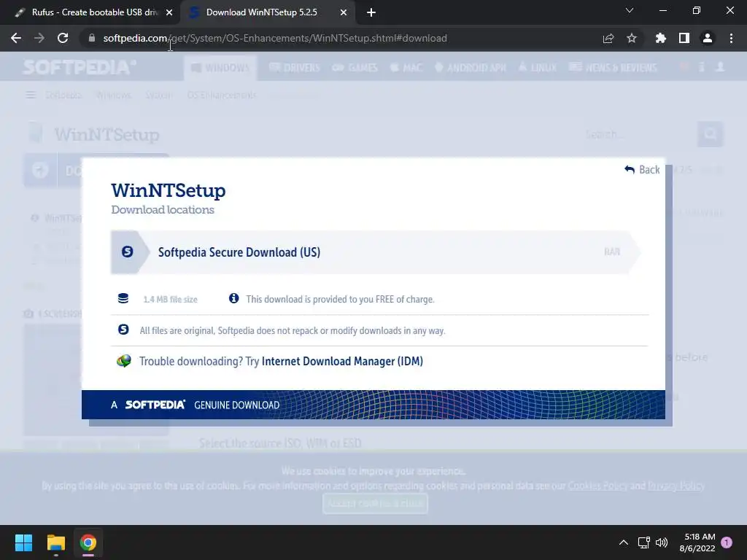747x560 pixels.
Task: Open File Explorer from the taskbar
Action: (55, 542)
